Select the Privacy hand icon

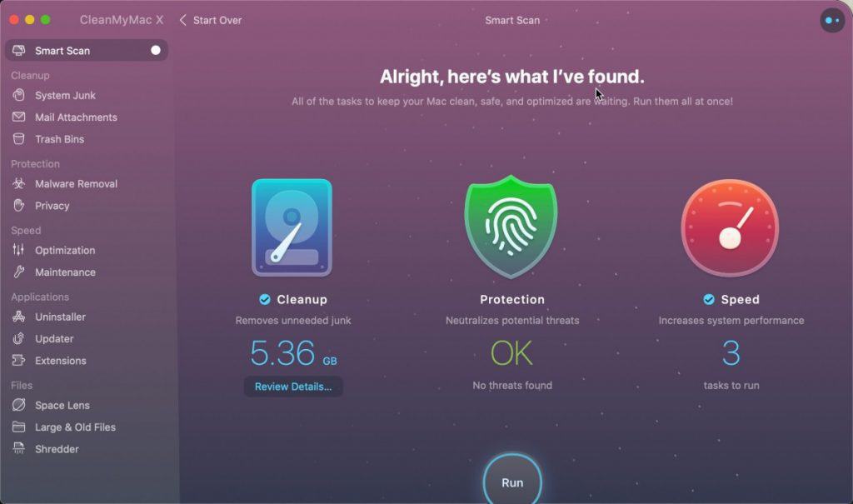click(18, 205)
